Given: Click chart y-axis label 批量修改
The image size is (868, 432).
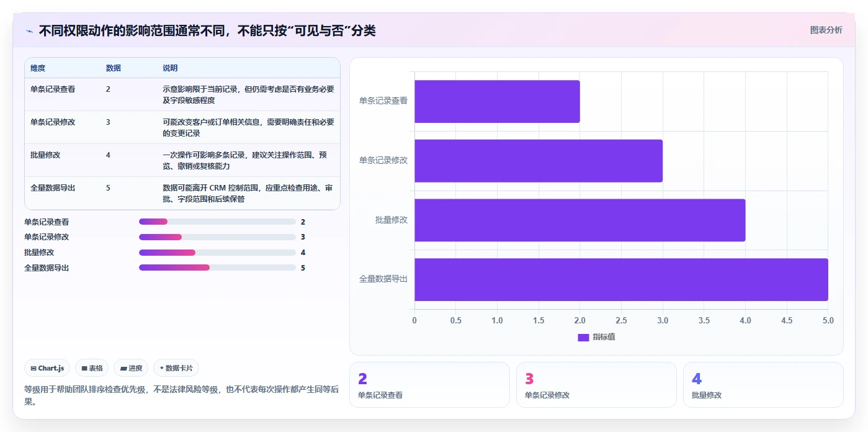Looking at the screenshot, I should tap(391, 220).
